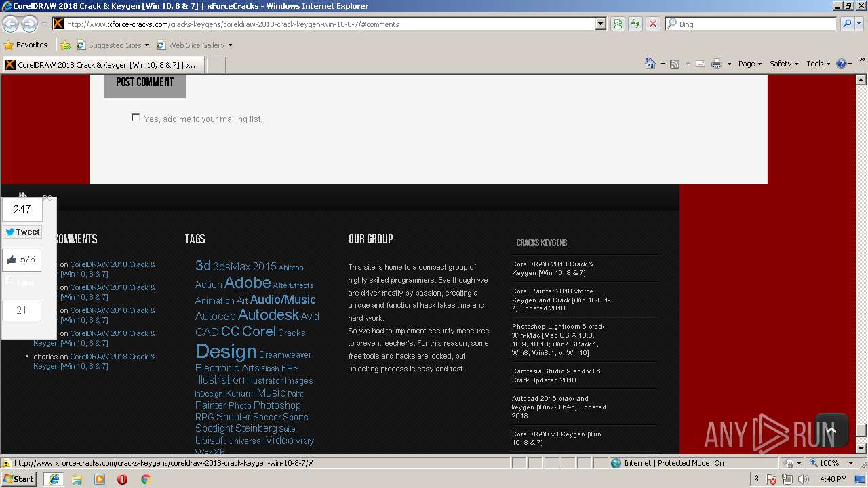
Task: Open charles's comment on CorelDRAW 2018 Crack
Action: coord(94,361)
